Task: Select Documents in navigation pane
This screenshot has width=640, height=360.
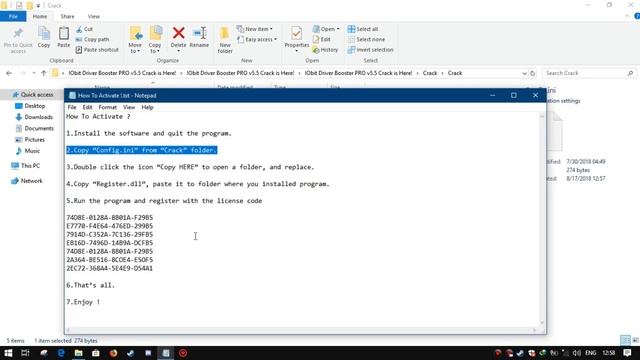Action: (x=34, y=128)
